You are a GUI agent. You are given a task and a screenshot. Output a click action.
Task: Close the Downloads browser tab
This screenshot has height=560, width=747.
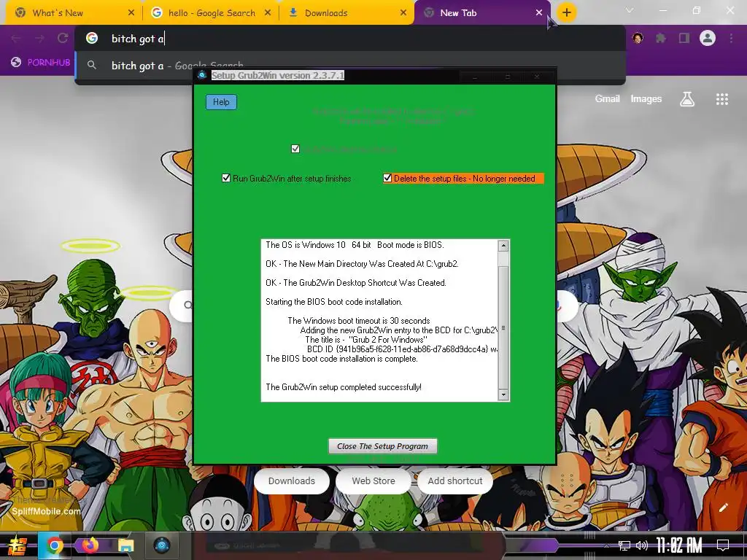[x=403, y=13]
